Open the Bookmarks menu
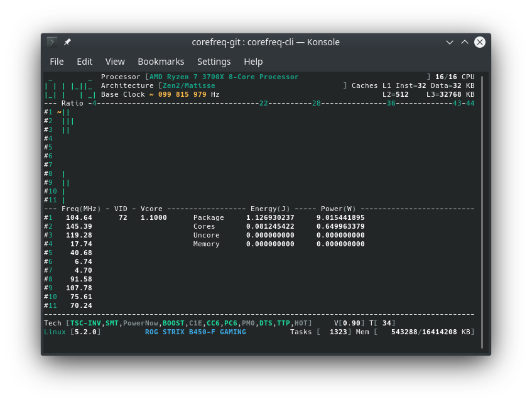The image size is (532, 404). point(161,61)
